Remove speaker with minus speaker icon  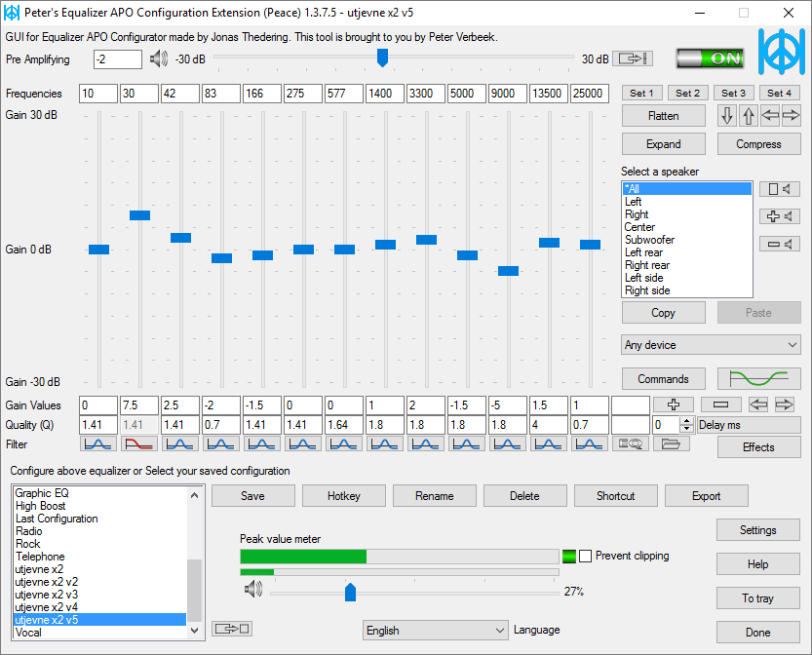(x=780, y=244)
